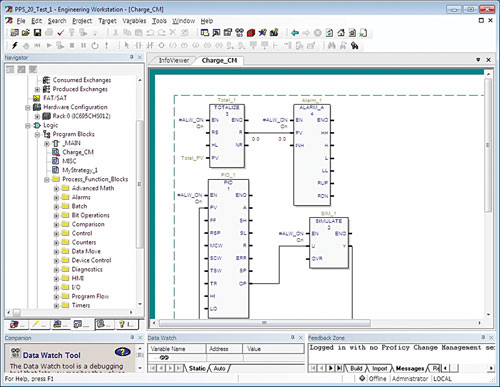This screenshot has width=500, height=387.
Task: Click the Navigator window toolbar icon
Action: click(205, 33)
